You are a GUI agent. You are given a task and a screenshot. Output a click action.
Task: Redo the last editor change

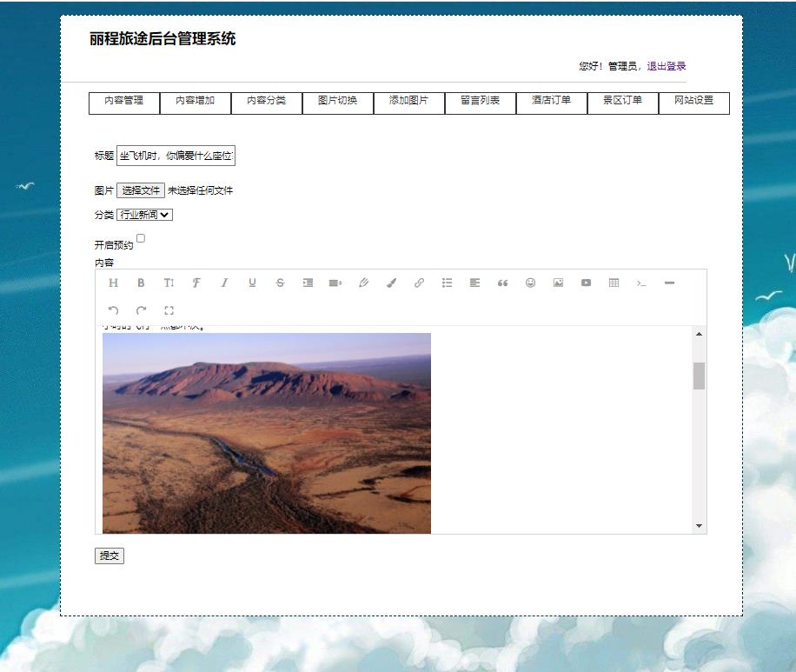[141, 310]
